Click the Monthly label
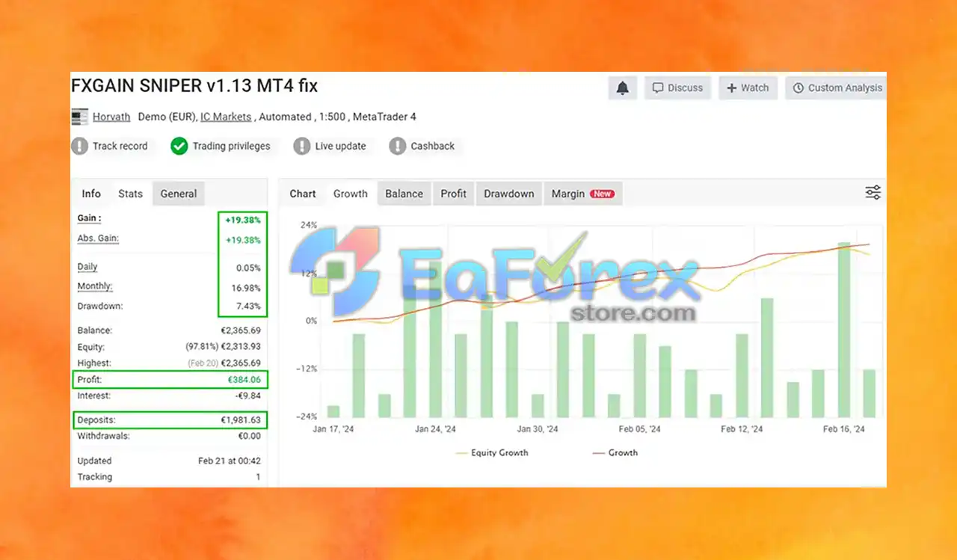Screen dimensions: 957x560 [95, 286]
